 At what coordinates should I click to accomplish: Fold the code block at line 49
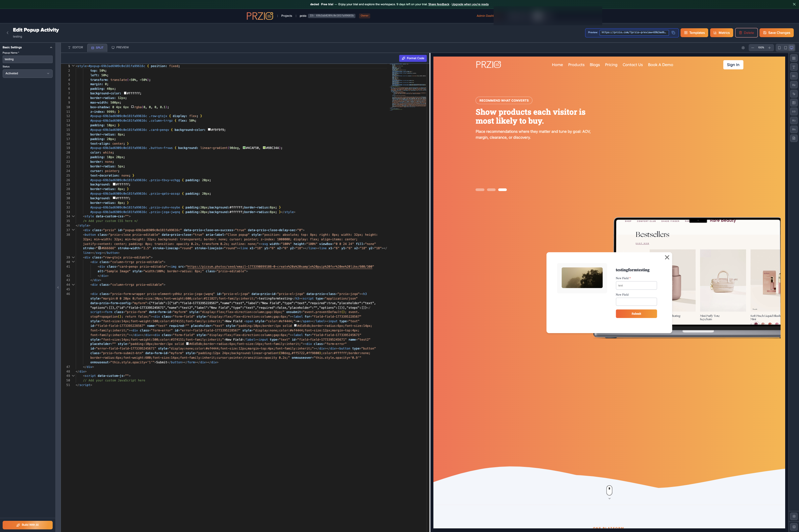coord(73,375)
